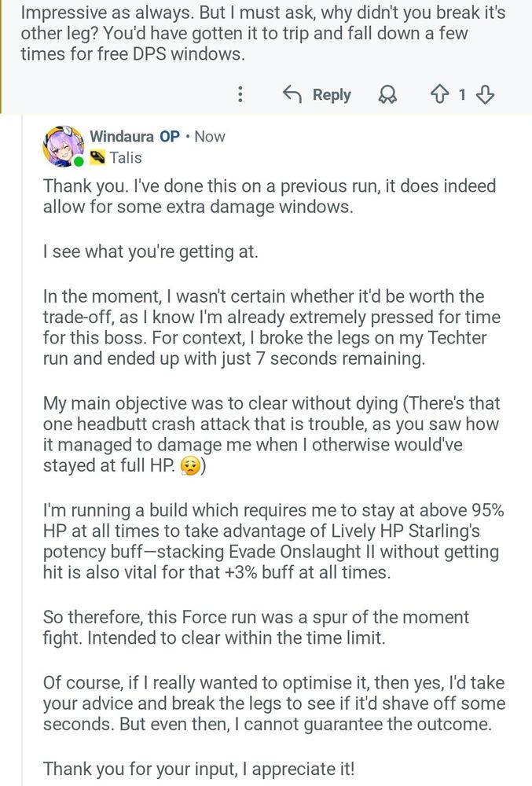Give an award with the award icon
The image size is (532, 786).
(x=387, y=95)
